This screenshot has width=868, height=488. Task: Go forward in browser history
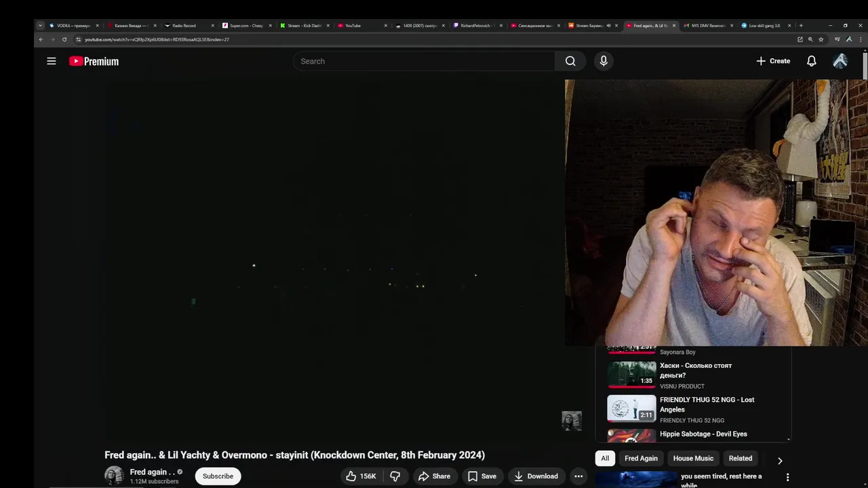pyautogui.click(x=52, y=39)
